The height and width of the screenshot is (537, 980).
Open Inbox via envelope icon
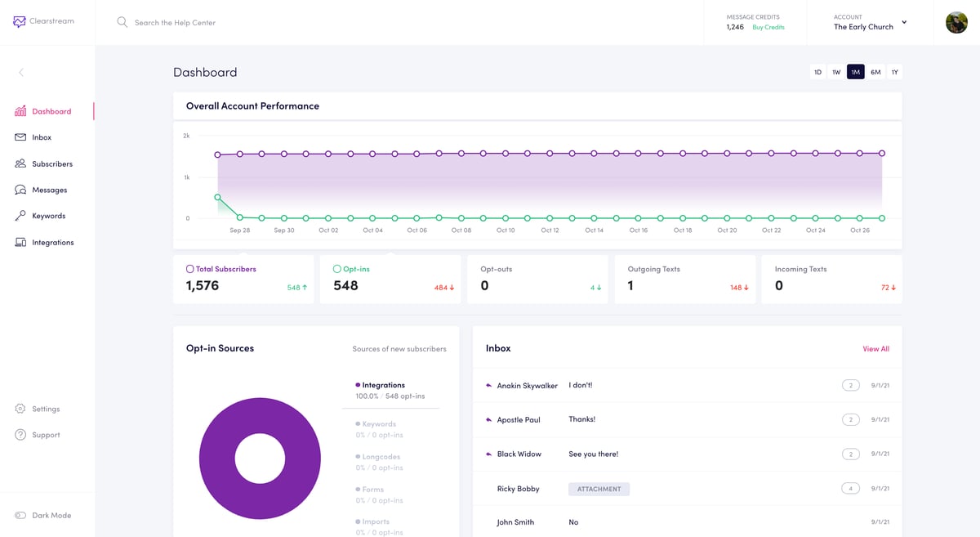pyautogui.click(x=20, y=137)
